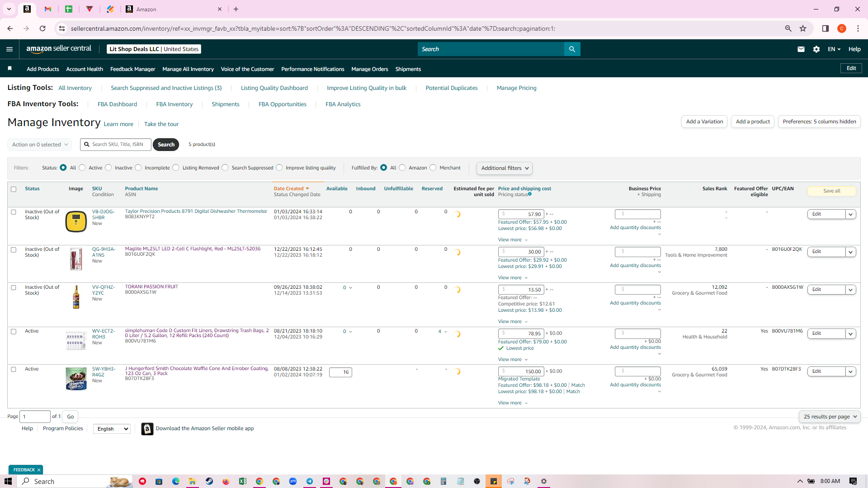Click the Pricing status info icon
This screenshot has height=488, width=868.
click(x=530, y=194)
